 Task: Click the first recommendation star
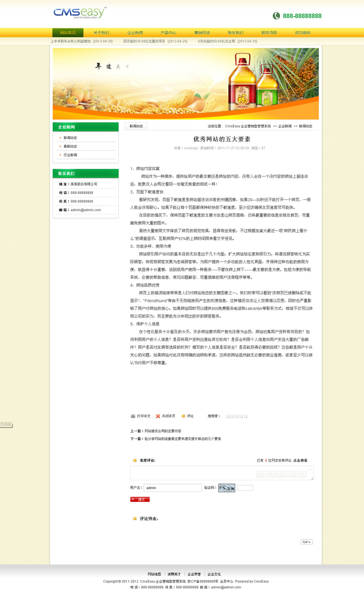click(x=228, y=416)
